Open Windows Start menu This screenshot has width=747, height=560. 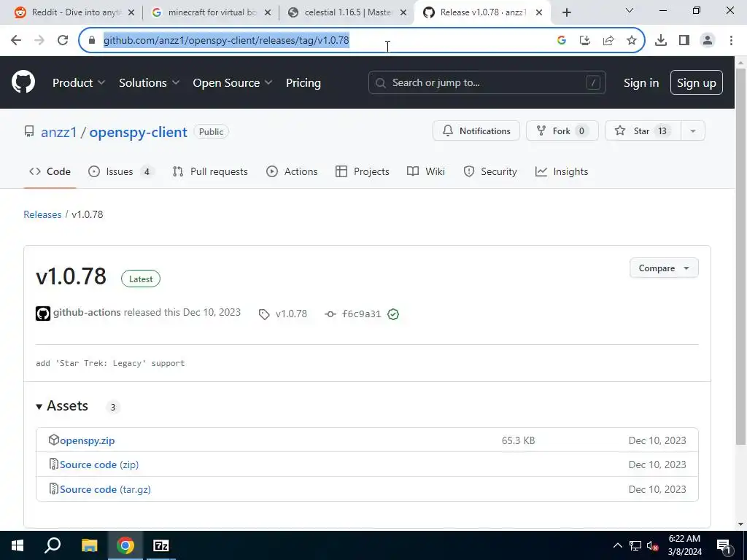pyautogui.click(x=18, y=545)
